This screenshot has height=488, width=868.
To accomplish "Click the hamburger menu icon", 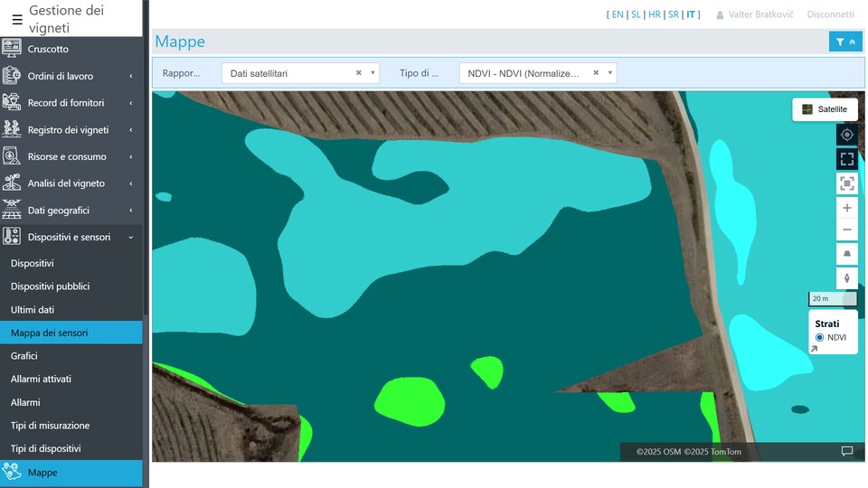I will pyautogui.click(x=16, y=19).
